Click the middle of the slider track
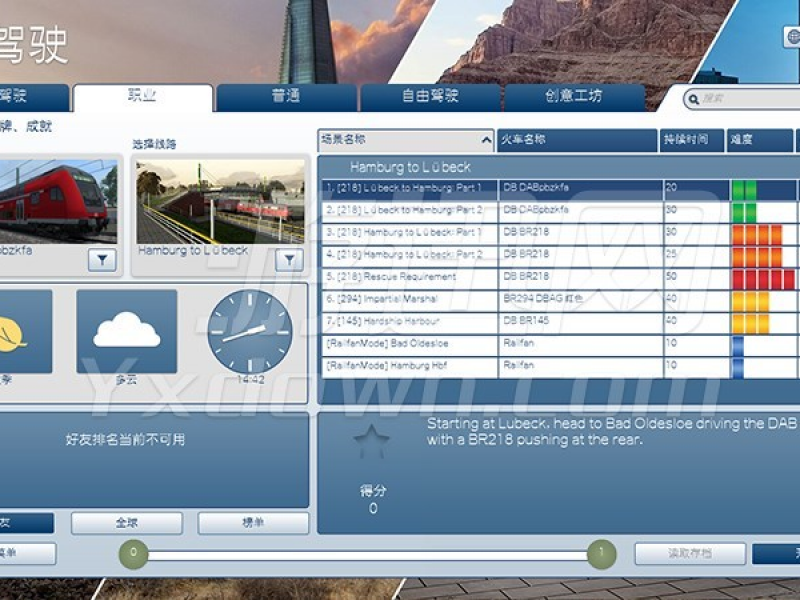The height and width of the screenshot is (600, 800). 367,555
